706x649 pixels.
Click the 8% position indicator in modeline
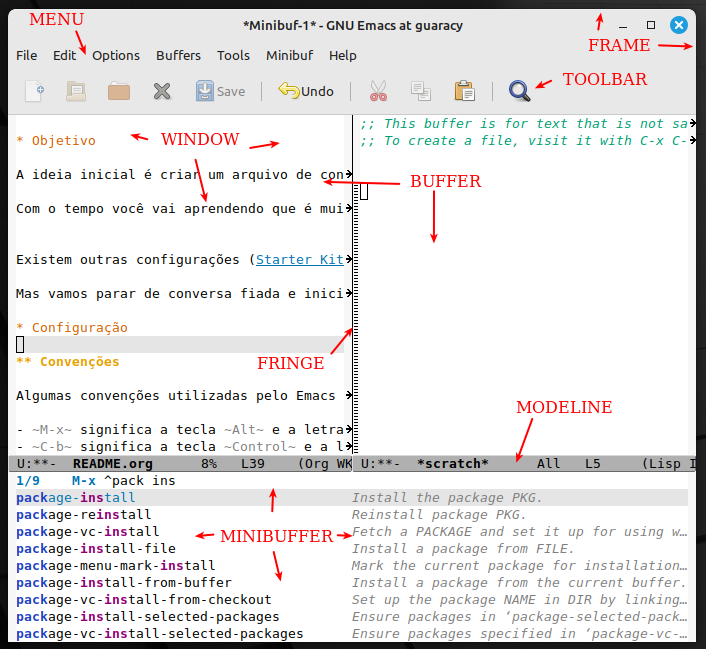click(209, 464)
